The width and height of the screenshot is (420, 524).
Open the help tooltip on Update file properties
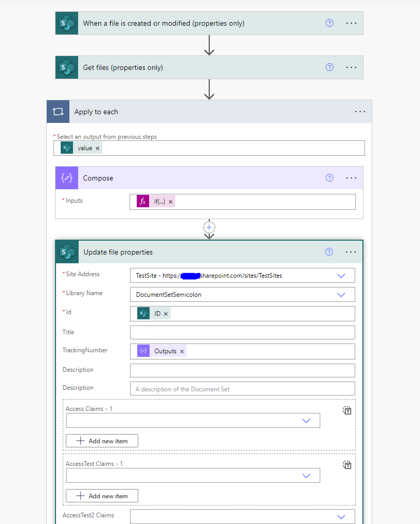pyautogui.click(x=329, y=251)
